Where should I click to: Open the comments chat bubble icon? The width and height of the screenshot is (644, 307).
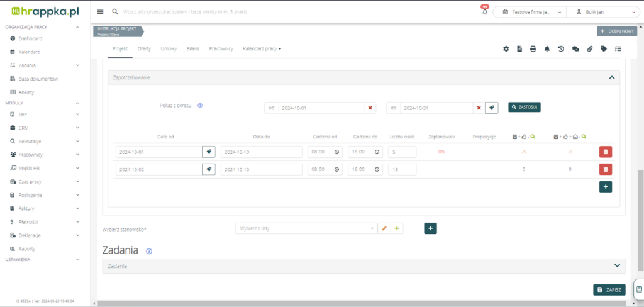575,49
